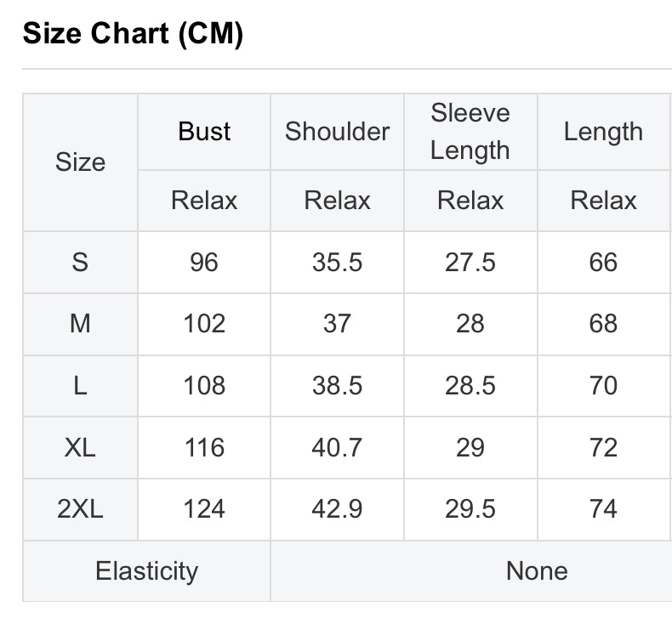Select the Bust column header
Viewport: 672px width, 618px height.
(204, 131)
